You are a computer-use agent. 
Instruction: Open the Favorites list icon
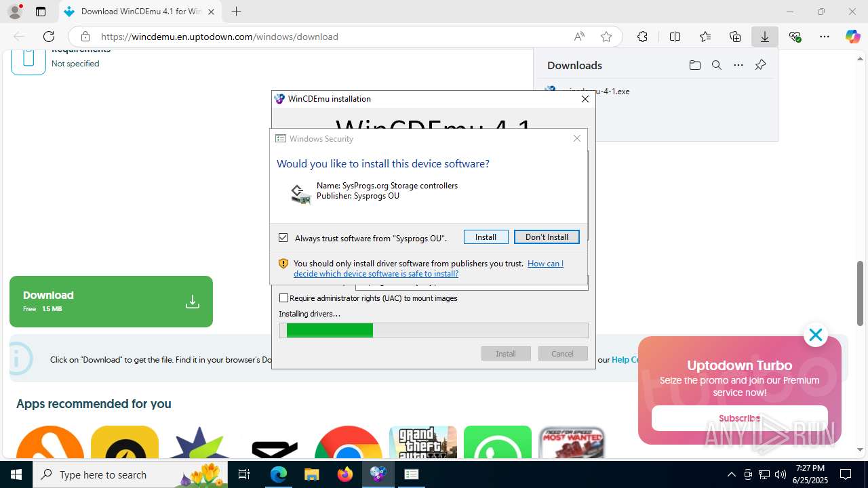coord(705,37)
